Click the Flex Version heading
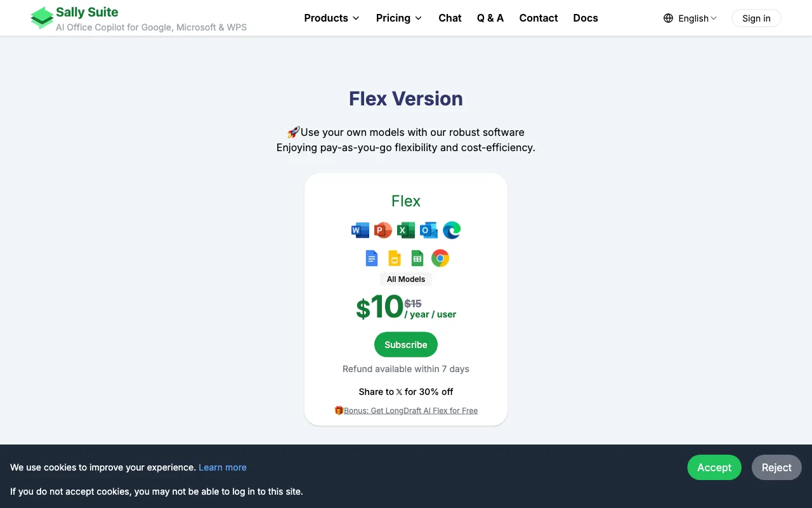This screenshot has width=812, height=508. coord(406,98)
